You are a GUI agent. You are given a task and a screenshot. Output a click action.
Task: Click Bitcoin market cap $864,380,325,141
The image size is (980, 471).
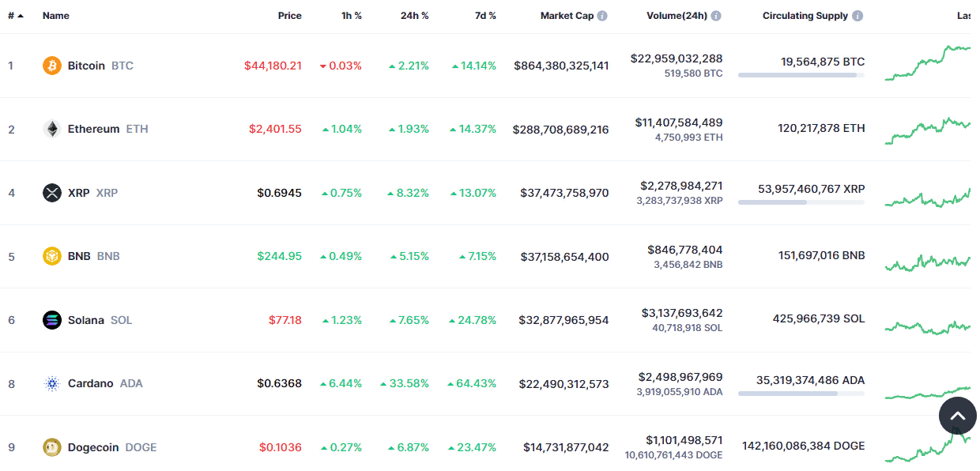click(561, 66)
